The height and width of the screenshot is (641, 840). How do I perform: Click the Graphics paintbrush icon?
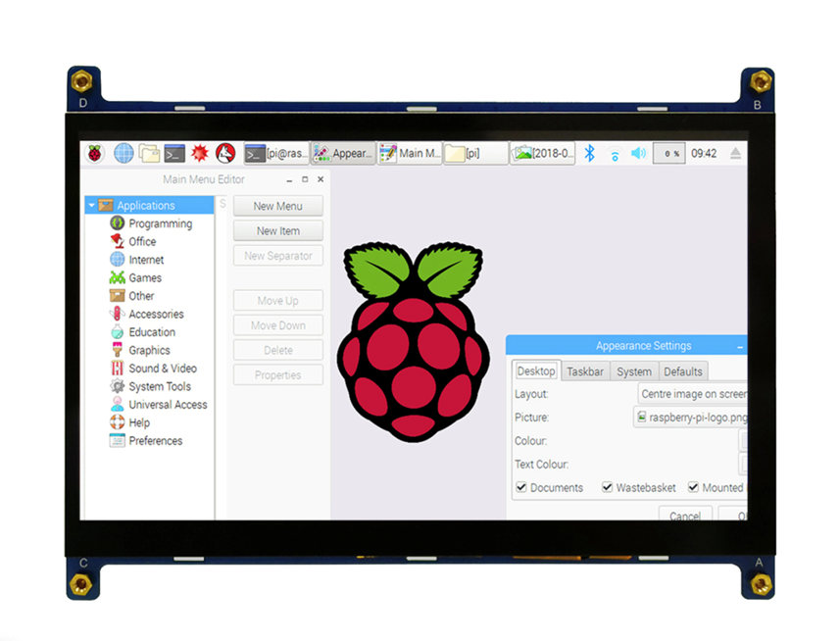click(118, 350)
